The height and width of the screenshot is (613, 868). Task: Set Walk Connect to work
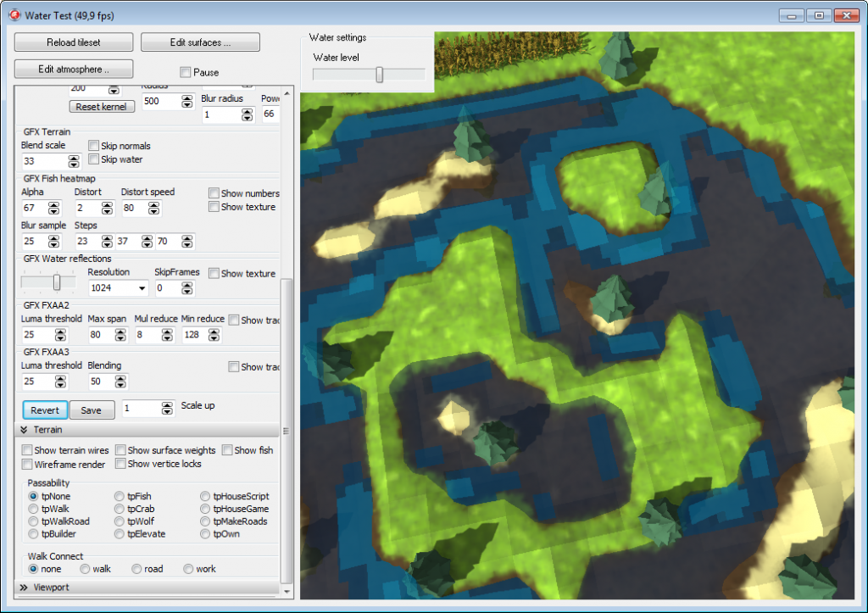pyautogui.click(x=188, y=569)
